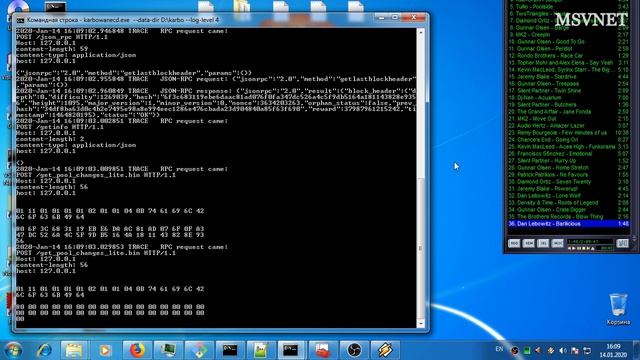Click the up arrow of console scrollbar
Screen dimensions: 640x360
coord(421,32)
